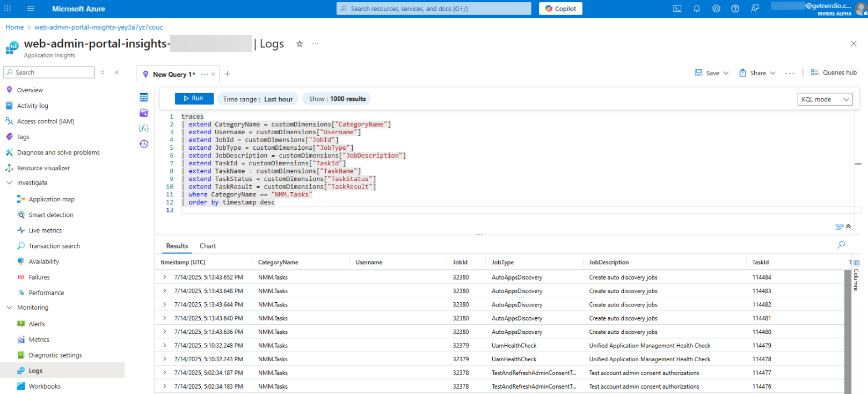Expand the result row for TaskId 114477
The width and height of the screenshot is (868, 394).
click(165, 373)
